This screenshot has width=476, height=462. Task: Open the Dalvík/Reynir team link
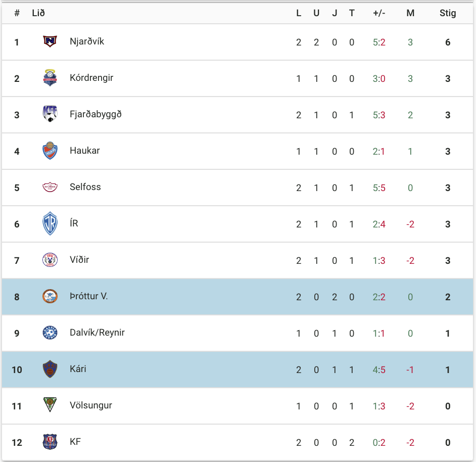point(97,333)
